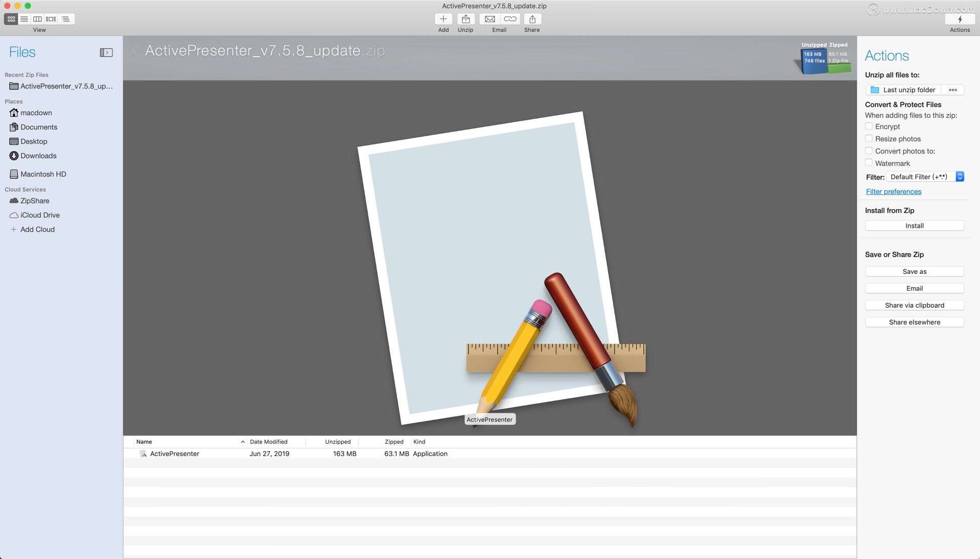Open Desktop in Places

(29, 141)
